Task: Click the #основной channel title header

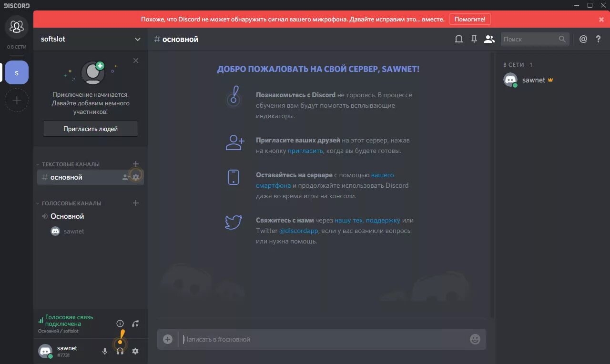Action: (x=176, y=40)
